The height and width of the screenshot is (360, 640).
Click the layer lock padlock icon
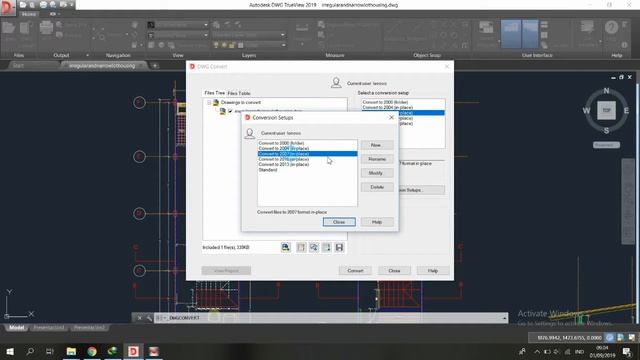tap(232, 45)
